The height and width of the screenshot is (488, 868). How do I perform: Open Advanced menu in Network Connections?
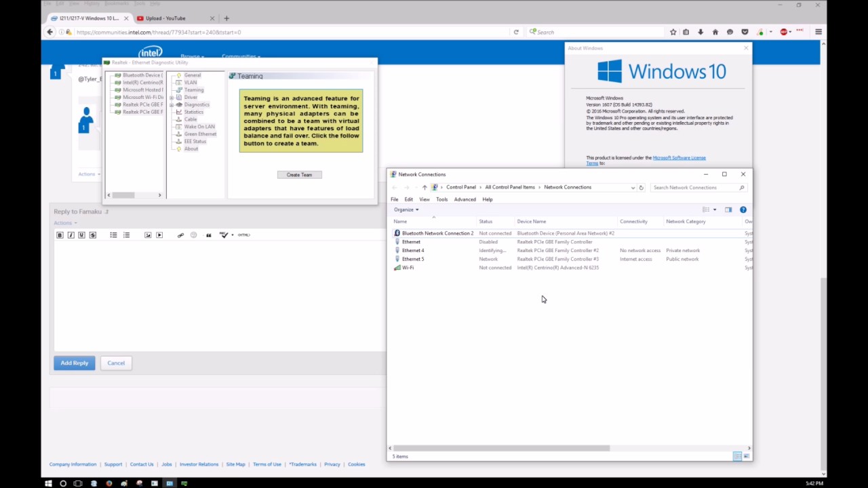pos(465,199)
